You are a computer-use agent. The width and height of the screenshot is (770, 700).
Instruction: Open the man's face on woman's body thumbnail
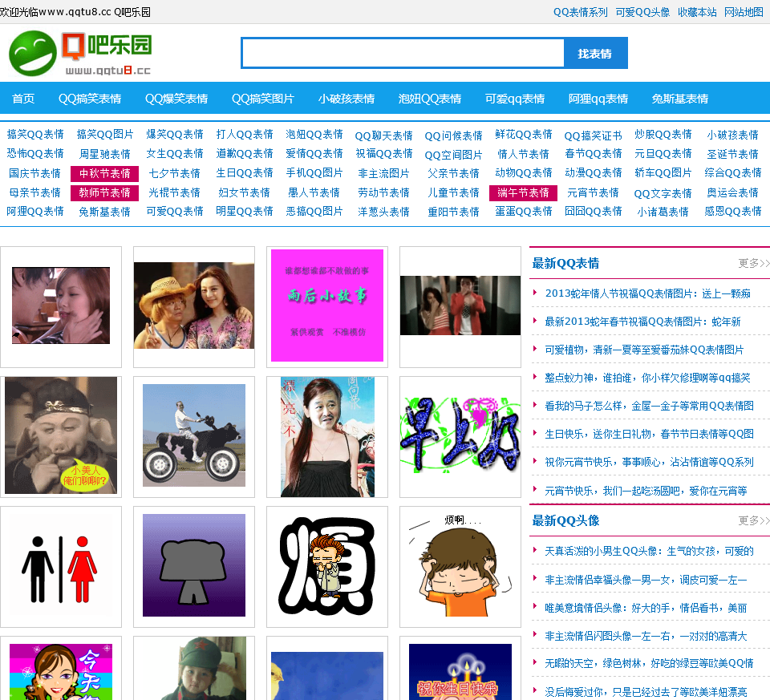pyautogui.click(x=327, y=437)
